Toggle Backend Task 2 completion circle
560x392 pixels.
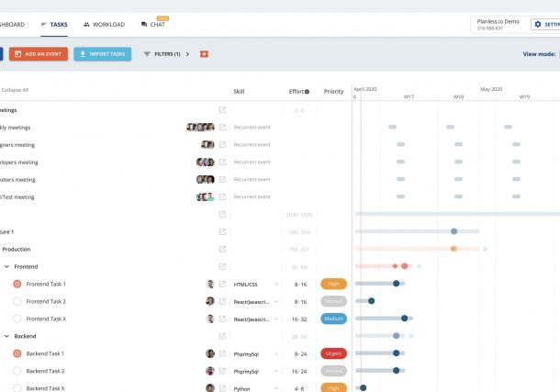(17, 371)
